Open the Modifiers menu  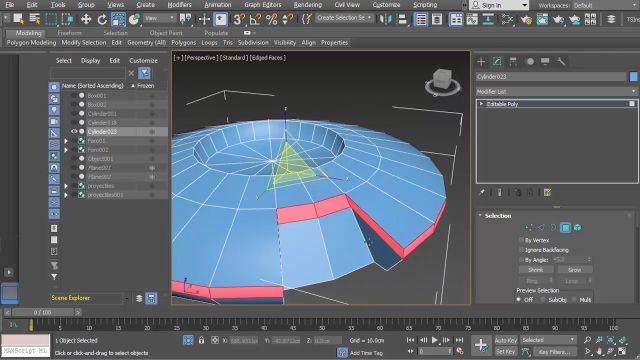coord(180,5)
